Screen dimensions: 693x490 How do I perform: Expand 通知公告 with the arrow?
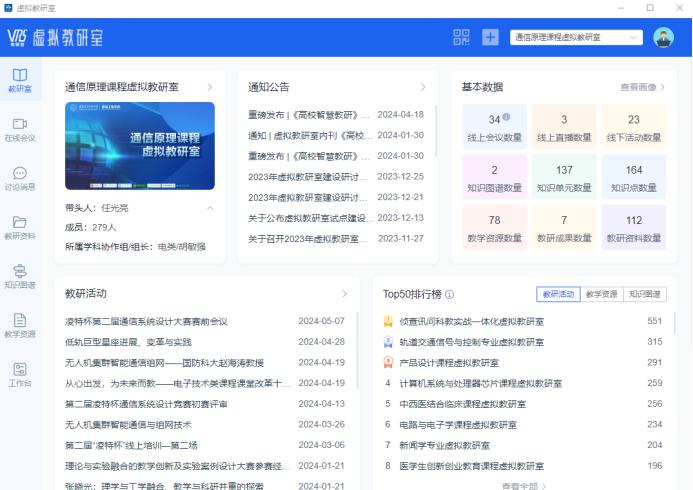click(x=423, y=87)
